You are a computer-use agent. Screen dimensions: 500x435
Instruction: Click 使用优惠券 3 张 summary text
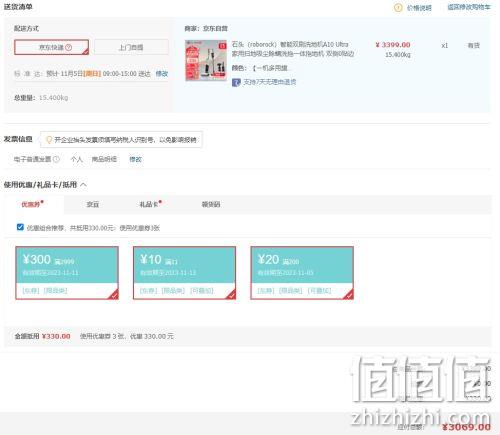coord(102,336)
